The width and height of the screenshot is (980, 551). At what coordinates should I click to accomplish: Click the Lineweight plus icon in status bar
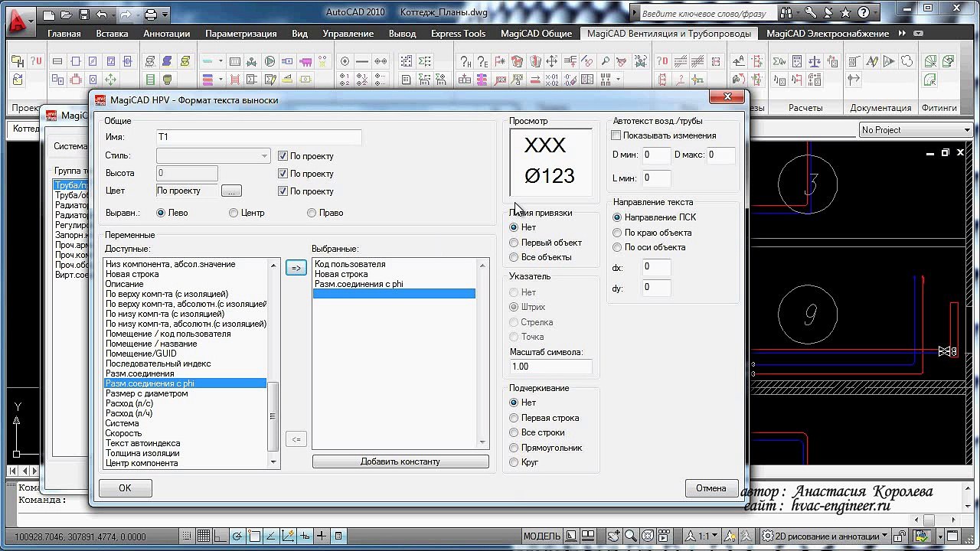322,536
